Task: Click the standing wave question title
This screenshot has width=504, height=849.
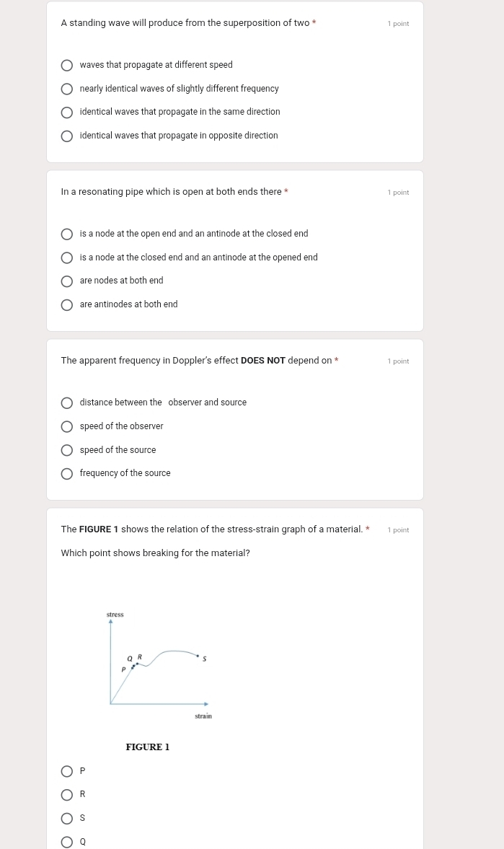Action: (185, 23)
